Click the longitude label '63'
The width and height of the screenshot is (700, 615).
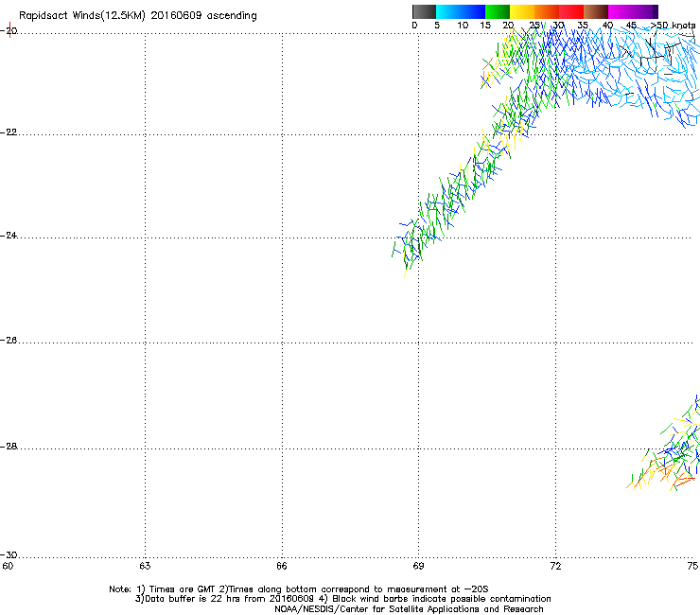click(x=145, y=567)
